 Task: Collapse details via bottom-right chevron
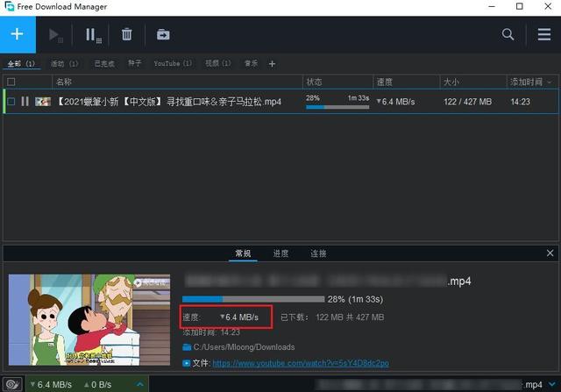[x=551, y=384]
